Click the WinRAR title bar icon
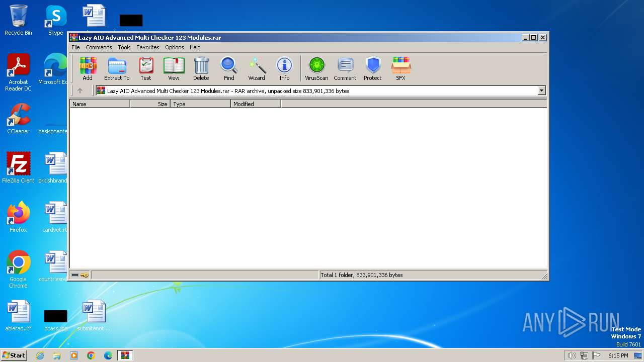Image resolution: width=644 pixels, height=362 pixels. coord(73,38)
